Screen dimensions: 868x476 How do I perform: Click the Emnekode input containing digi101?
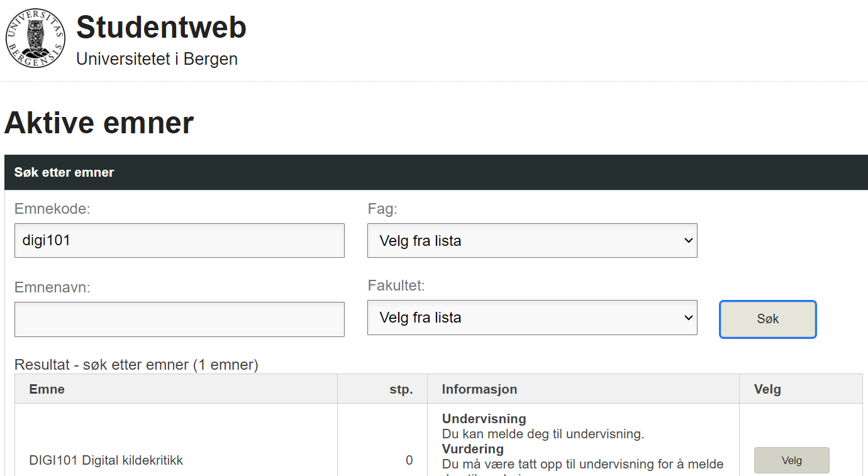tap(179, 240)
